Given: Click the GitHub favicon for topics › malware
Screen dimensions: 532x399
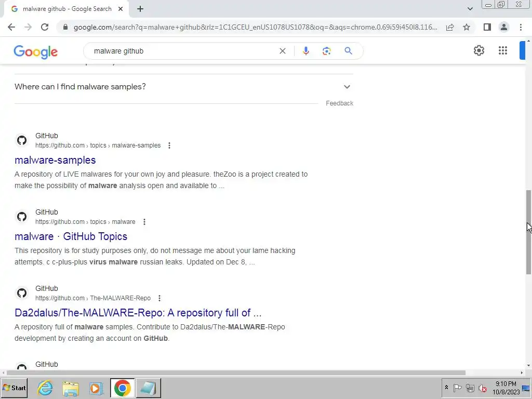Looking at the screenshot, I should click(x=22, y=217).
